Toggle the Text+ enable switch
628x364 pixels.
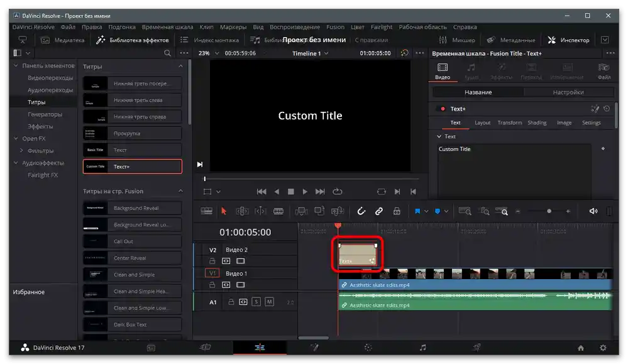pos(443,109)
